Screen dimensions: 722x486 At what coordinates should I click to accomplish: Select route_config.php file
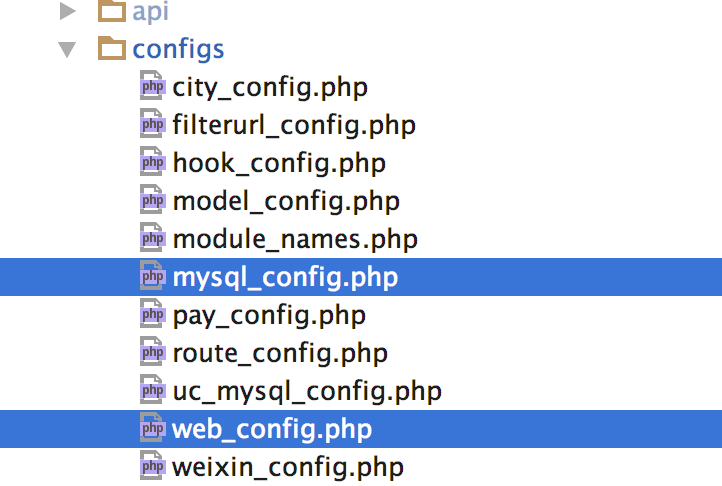(280, 353)
